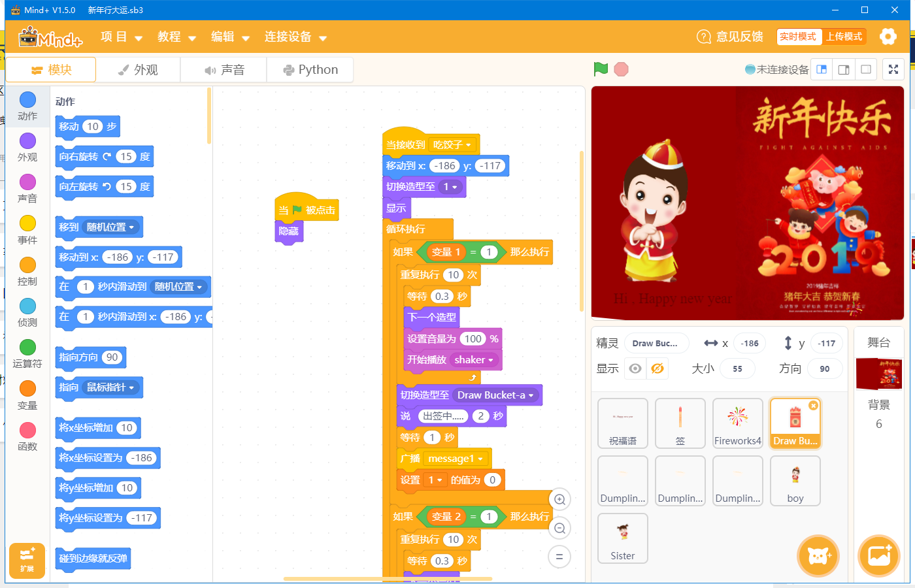Screen dimensions: 915x588
Task: Select the 事件 events category
Action: click(x=27, y=230)
